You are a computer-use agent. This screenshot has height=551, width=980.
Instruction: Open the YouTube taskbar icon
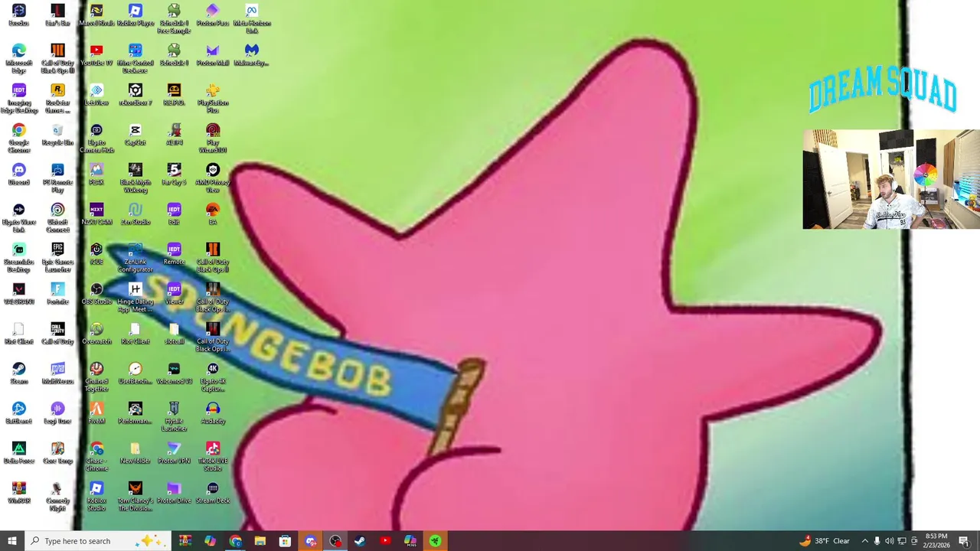click(385, 541)
